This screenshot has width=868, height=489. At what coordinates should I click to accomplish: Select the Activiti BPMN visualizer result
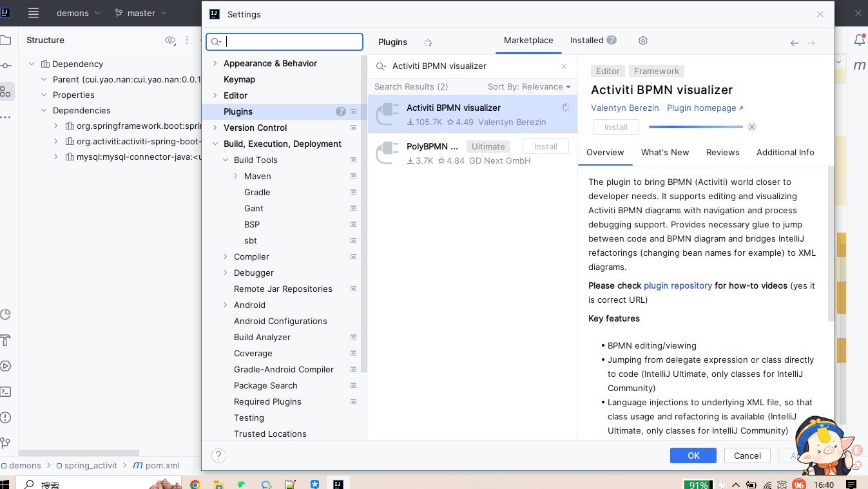[472, 115]
